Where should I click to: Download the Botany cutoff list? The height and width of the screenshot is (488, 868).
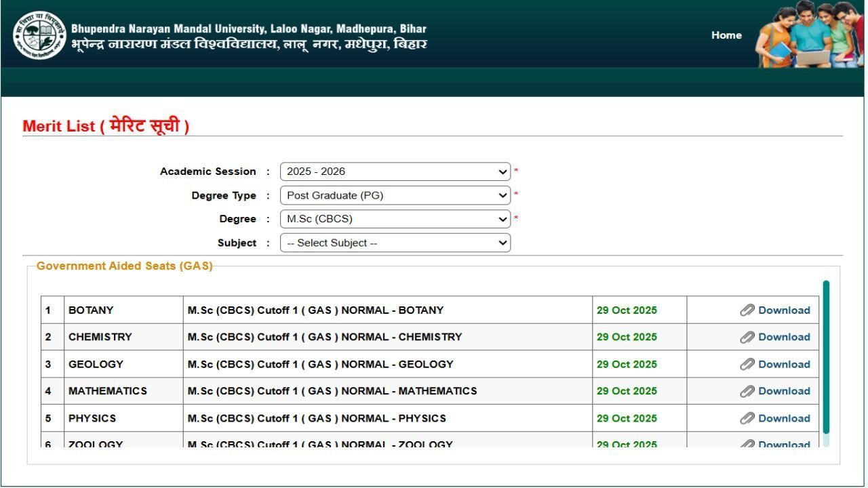point(784,310)
